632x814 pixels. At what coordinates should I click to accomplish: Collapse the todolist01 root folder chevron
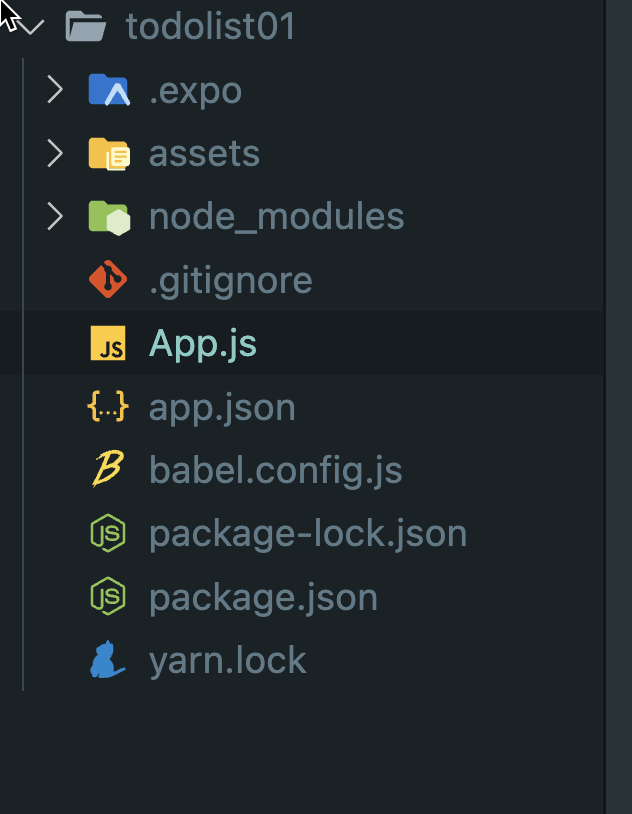point(32,27)
